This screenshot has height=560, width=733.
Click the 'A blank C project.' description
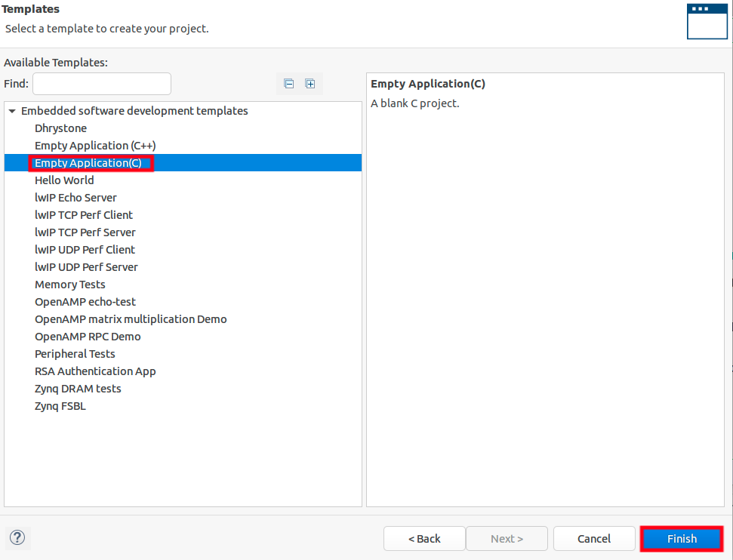(415, 103)
